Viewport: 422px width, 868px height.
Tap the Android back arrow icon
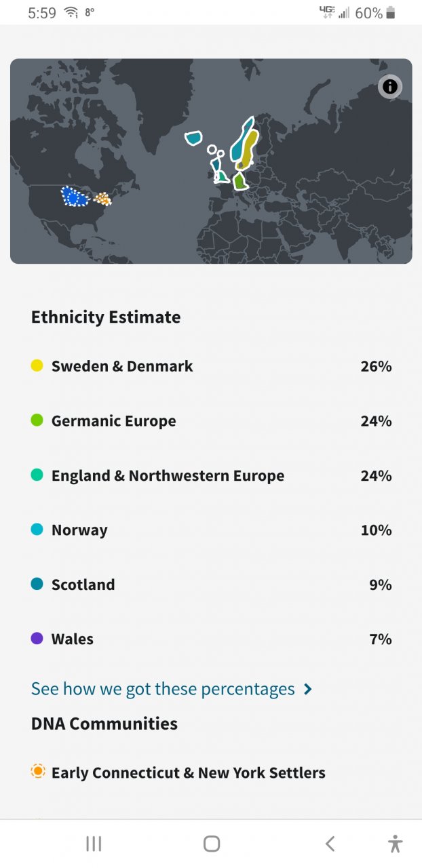(330, 844)
